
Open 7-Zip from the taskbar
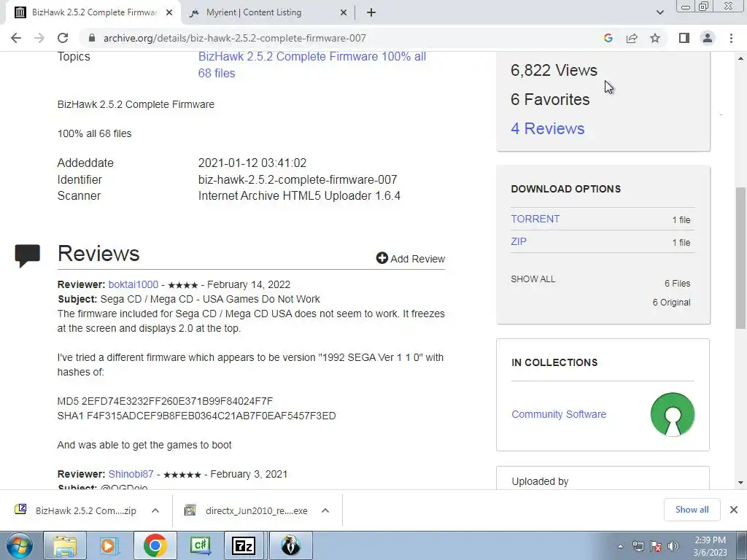[244, 545]
